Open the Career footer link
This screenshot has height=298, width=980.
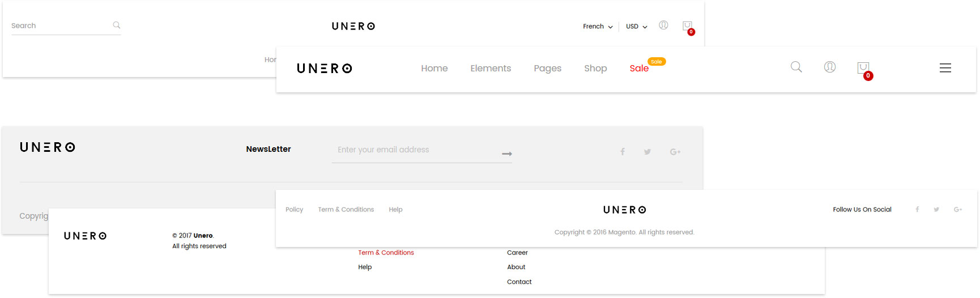[x=517, y=253]
